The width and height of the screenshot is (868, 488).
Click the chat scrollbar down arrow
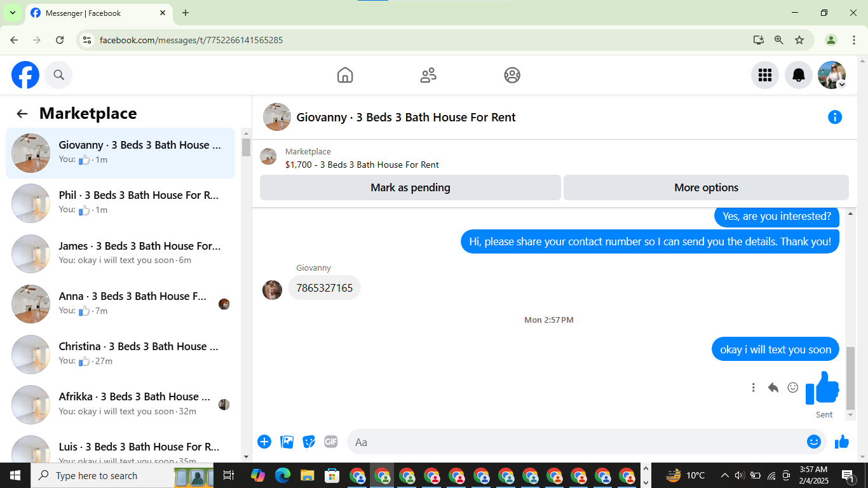[x=851, y=415]
